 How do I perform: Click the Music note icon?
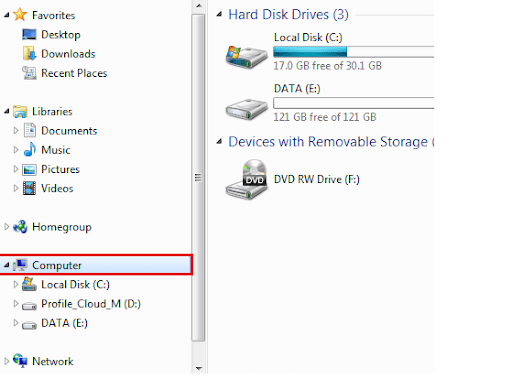(x=29, y=150)
